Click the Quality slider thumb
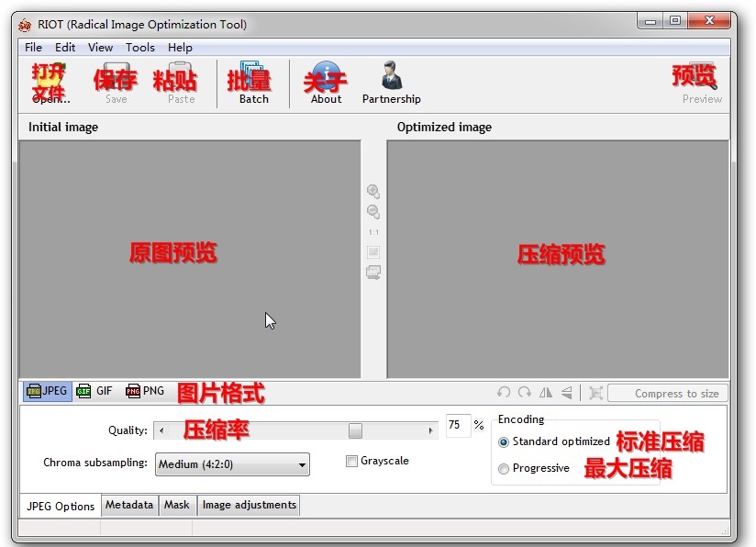Viewport: 756px width, 547px height. point(355,430)
